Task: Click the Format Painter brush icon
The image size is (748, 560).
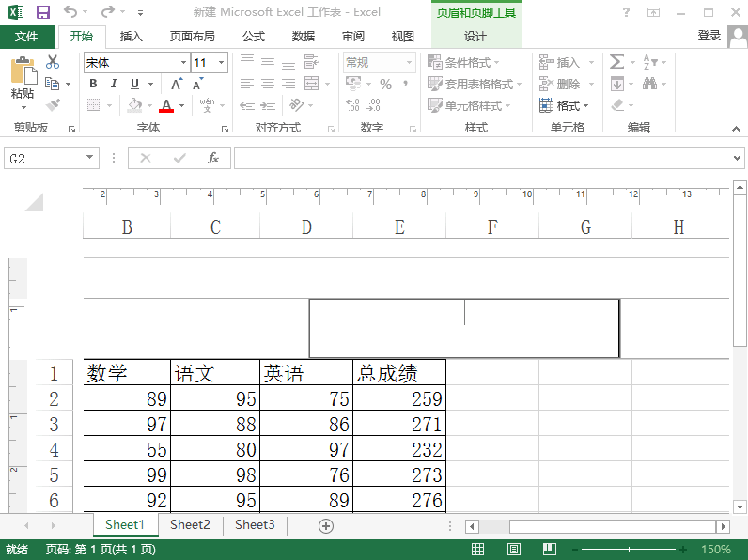Action: click(x=53, y=105)
